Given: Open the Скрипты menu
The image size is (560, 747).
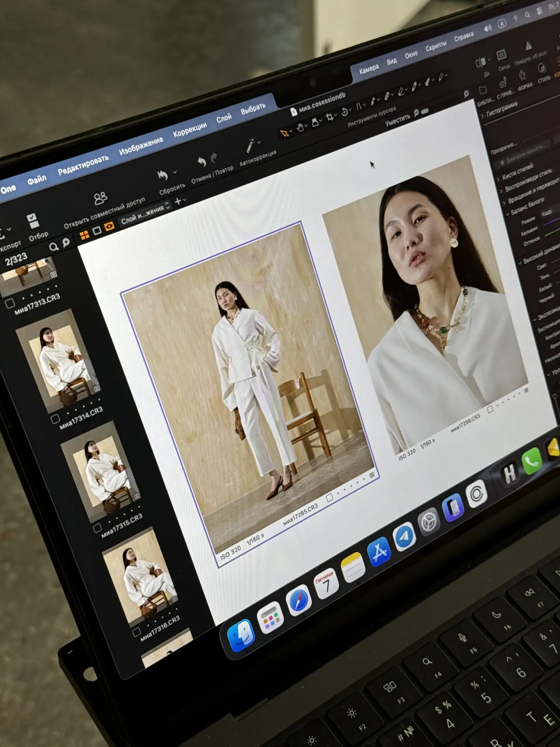Looking at the screenshot, I should [x=436, y=46].
